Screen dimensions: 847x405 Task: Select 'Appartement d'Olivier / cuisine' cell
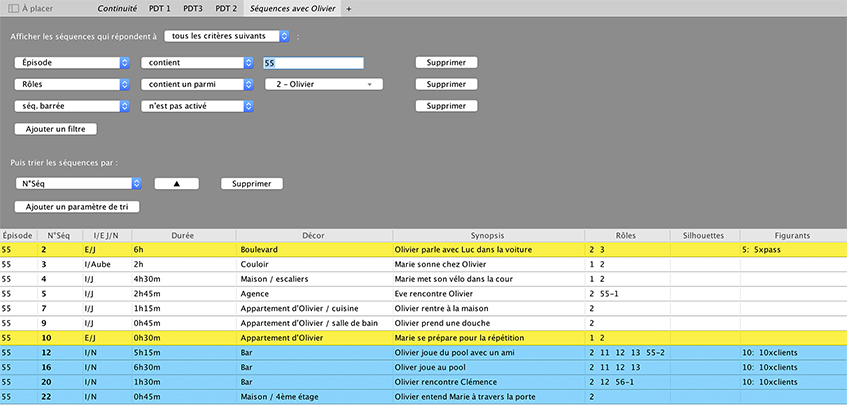(x=314, y=308)
